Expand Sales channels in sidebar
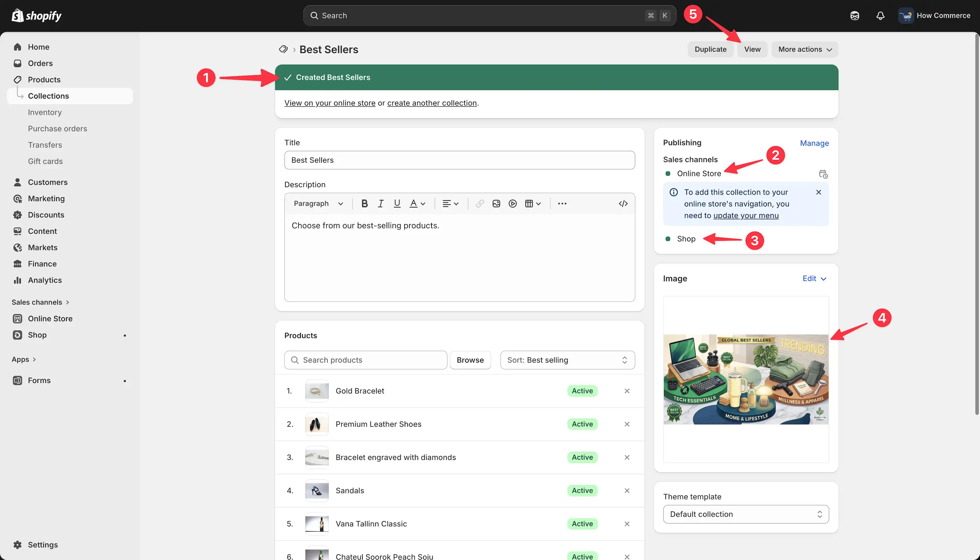The width and height of the screenshot is (980, 560). [x=40, y=302]
